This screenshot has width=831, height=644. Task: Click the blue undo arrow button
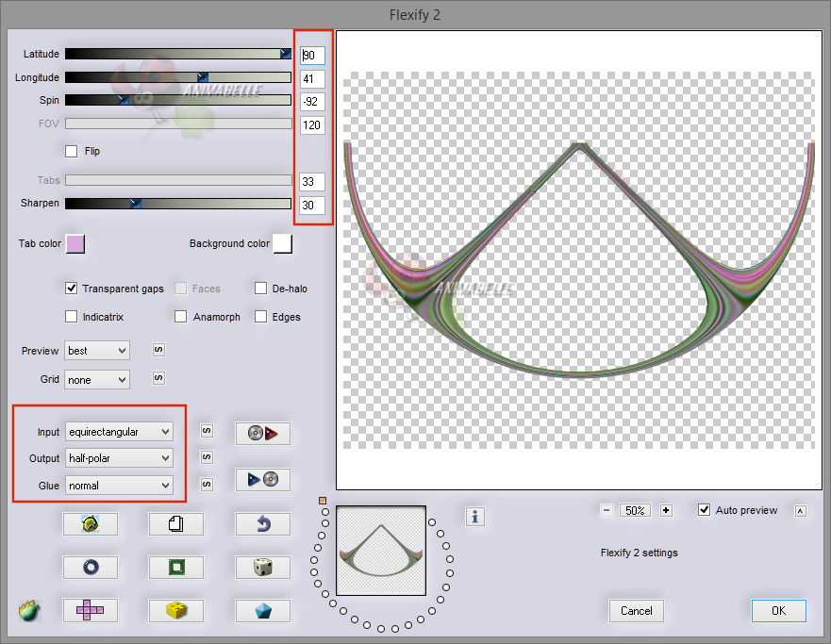tap(263, 523)
